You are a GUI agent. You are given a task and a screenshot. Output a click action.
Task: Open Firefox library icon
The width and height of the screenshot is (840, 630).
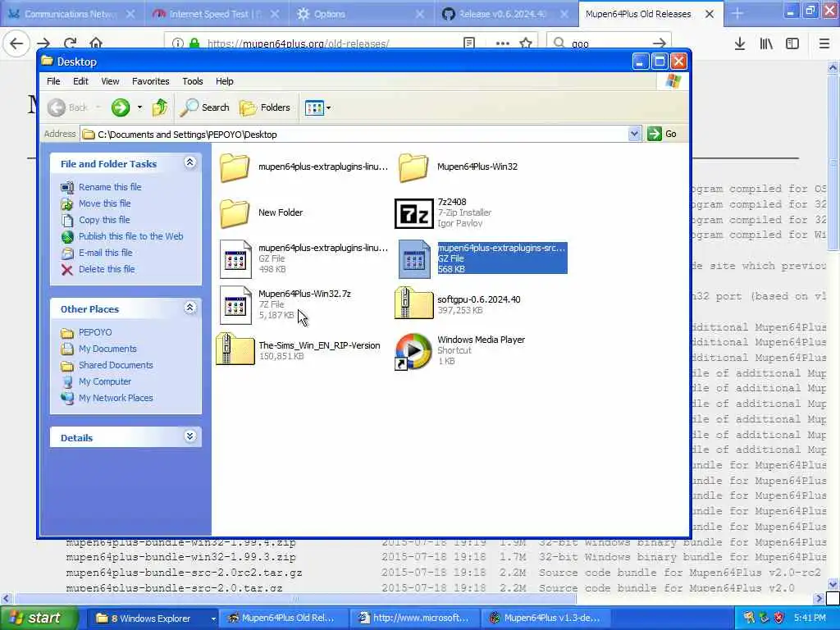click(766, 43)
